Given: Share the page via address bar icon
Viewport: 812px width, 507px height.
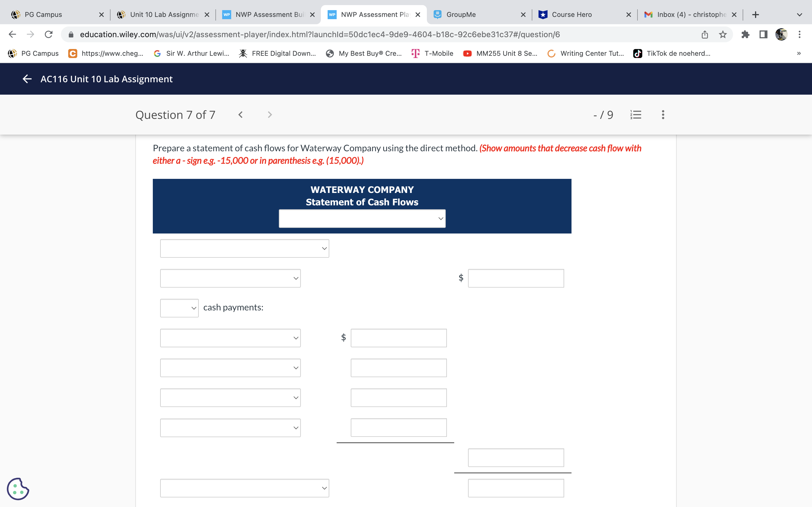Looking at the screenshot, I should pyautogui.click(x=705, y=35).
